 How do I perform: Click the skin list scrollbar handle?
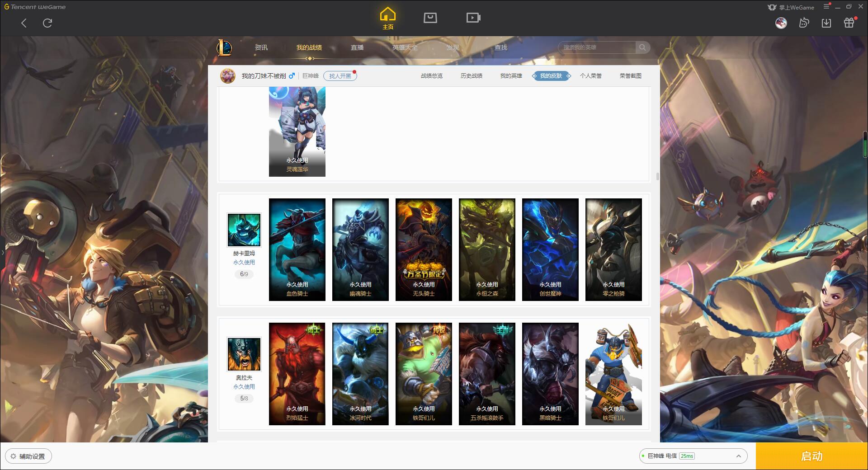[x=657, y=176]
